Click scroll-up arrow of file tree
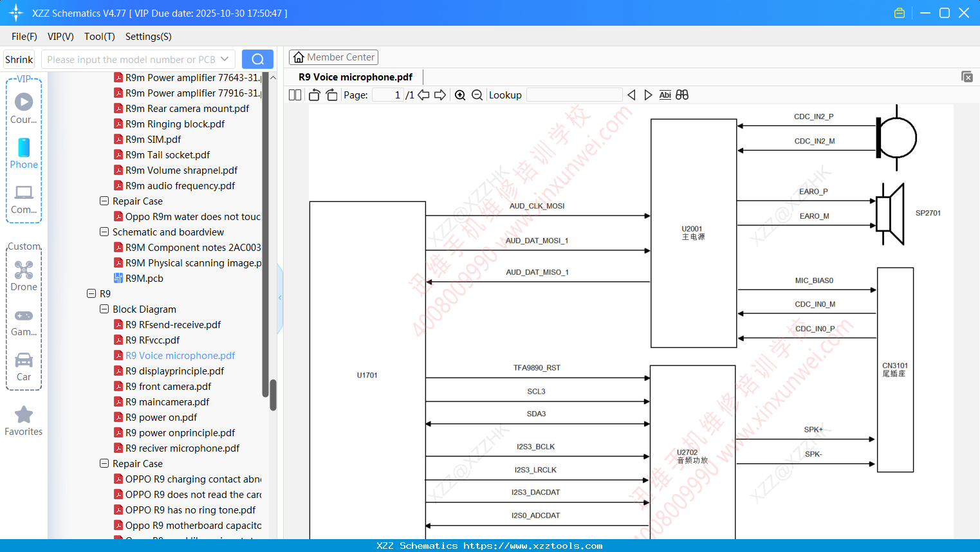The image size is (980, 552). 273,77
